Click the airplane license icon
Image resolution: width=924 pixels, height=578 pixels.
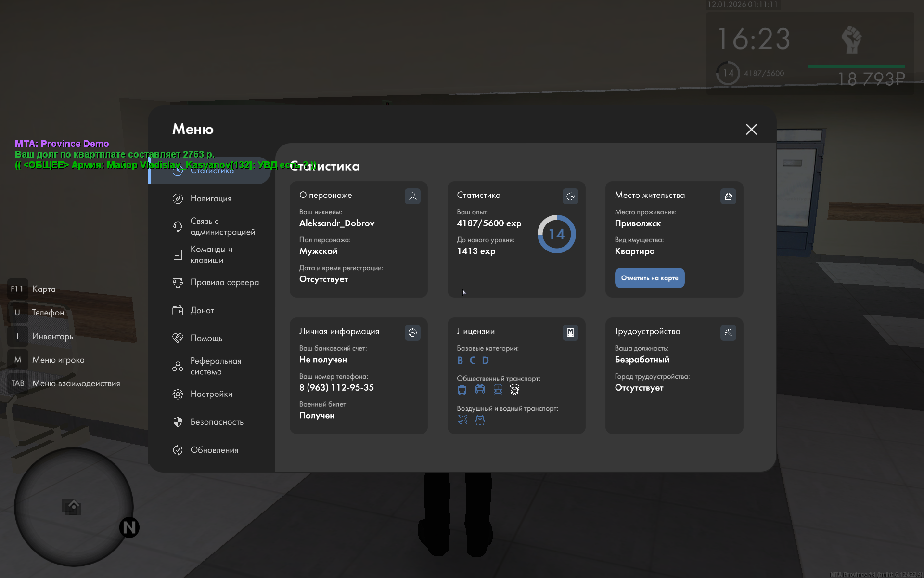[462, 420]
